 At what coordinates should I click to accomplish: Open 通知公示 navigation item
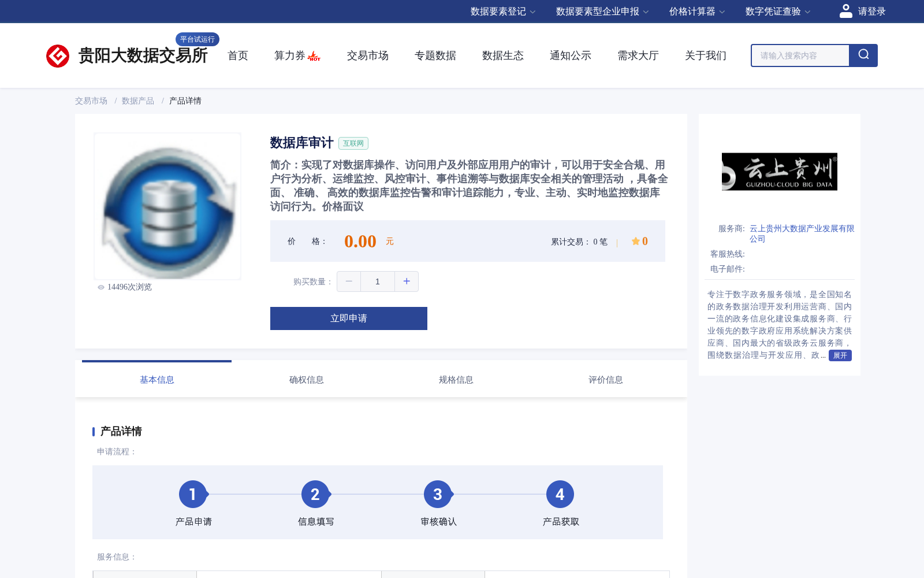[571, 55]
